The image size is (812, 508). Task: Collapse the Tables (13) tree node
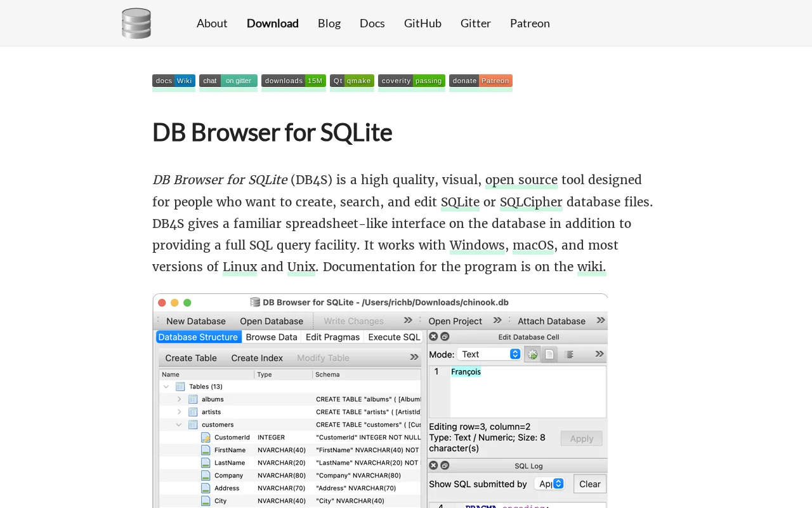(166, 387)
